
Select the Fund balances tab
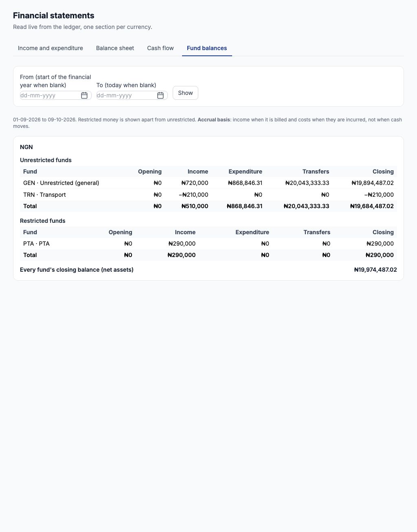point(207,48)
